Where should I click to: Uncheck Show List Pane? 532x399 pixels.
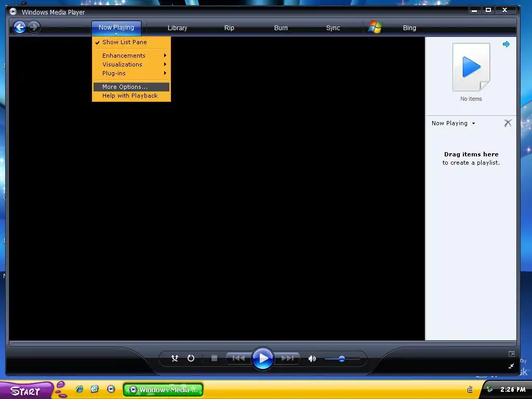point(131,43)
